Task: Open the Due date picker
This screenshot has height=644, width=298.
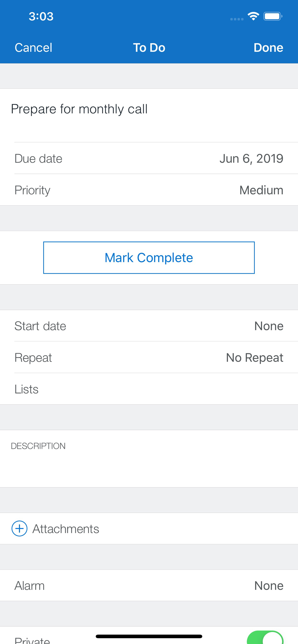Action: (149, 158)
